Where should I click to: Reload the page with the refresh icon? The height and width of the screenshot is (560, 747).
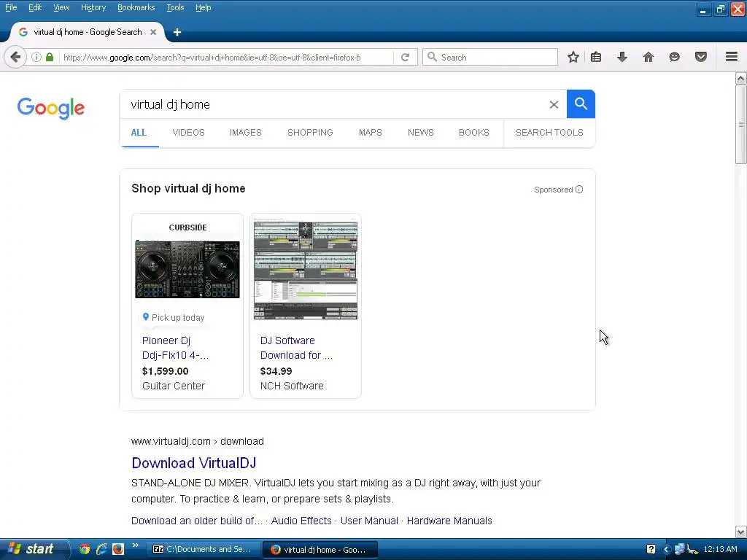coord(406,57)
